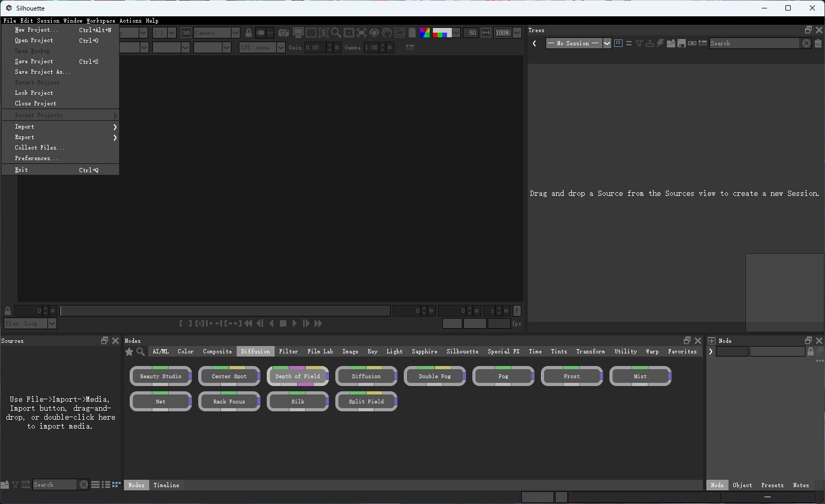The width and height of the screenshot is (825, 504).
Task: Select the magnifier zoom tool in viewer toolbar
Action: pyautogui.click(x=336, y=33)
